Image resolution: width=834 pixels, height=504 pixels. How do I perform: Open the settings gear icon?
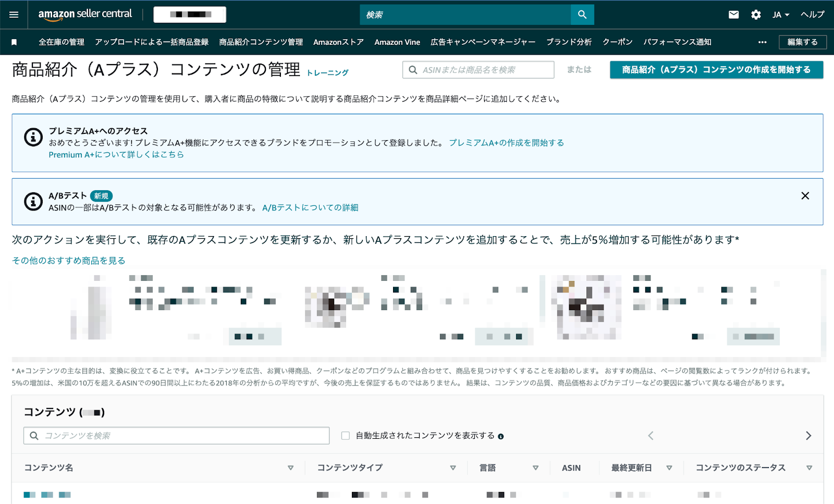(x=756, y=15)
